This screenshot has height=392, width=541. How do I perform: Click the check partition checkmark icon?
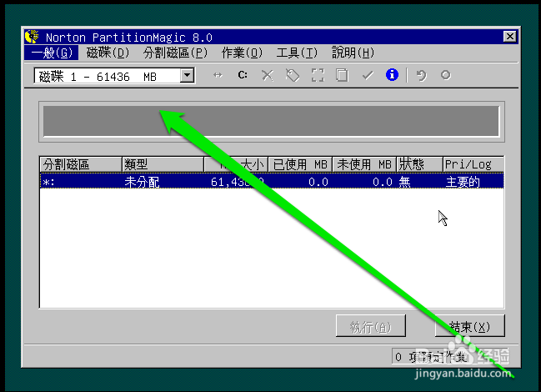(x=368, y=75)
